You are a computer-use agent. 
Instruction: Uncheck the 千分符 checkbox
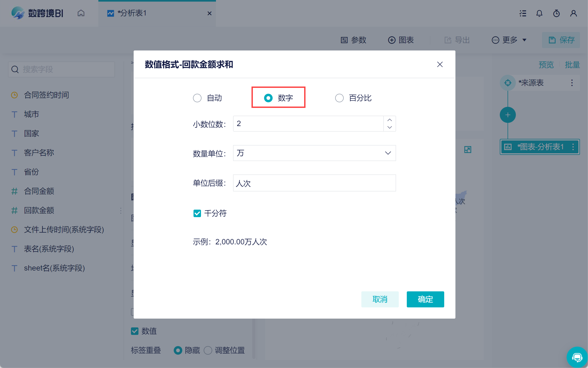(x=197, y=213)
